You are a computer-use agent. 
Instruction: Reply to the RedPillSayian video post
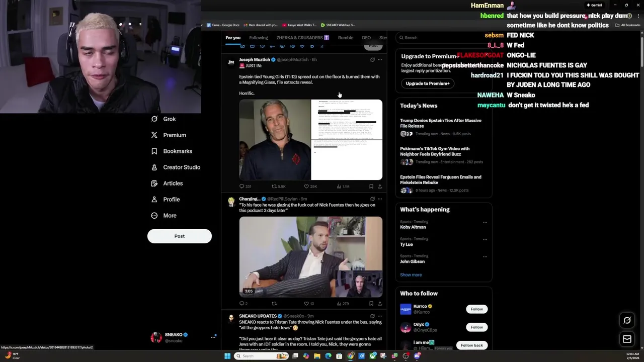244,304
